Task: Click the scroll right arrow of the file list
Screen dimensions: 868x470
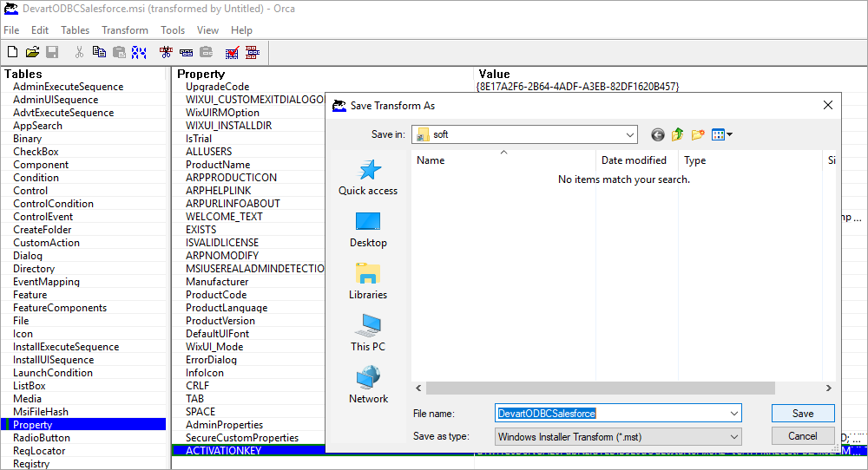Action: pyautogui.click(x=829, y=388)
